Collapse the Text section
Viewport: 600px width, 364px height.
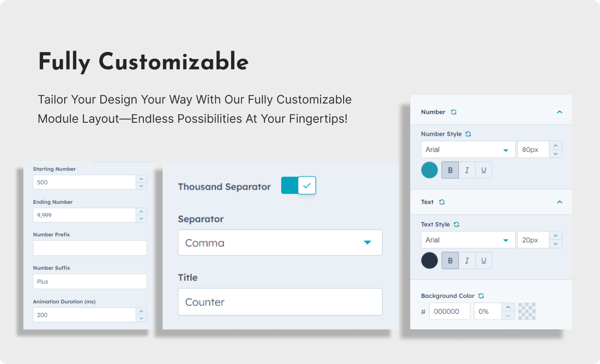tap(559, 202)
